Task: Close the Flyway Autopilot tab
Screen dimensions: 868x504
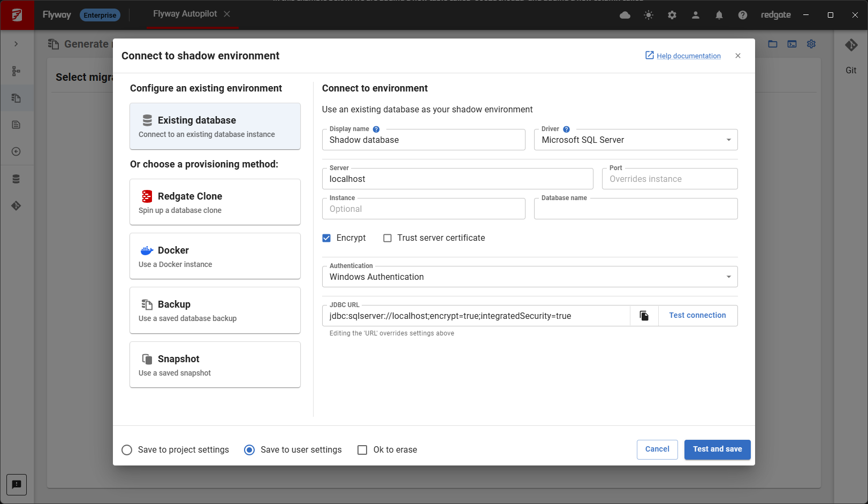Action: click(x=227, y=14)
